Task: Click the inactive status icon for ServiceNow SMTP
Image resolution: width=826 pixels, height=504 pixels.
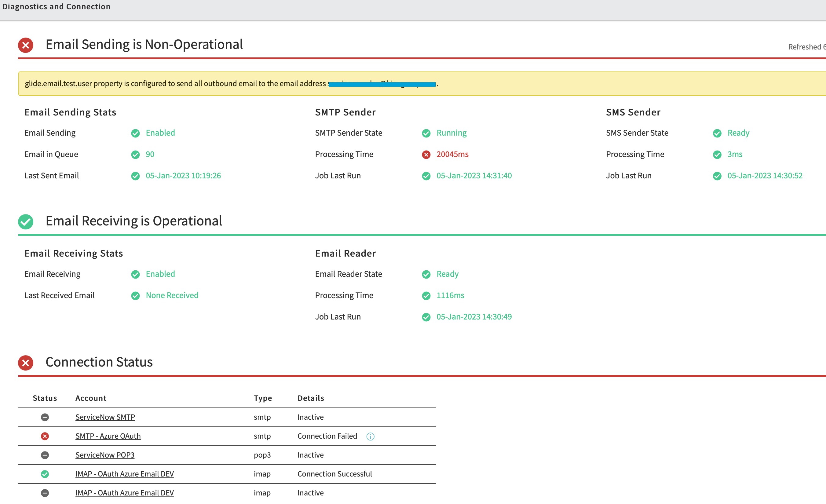Action: 45,417
